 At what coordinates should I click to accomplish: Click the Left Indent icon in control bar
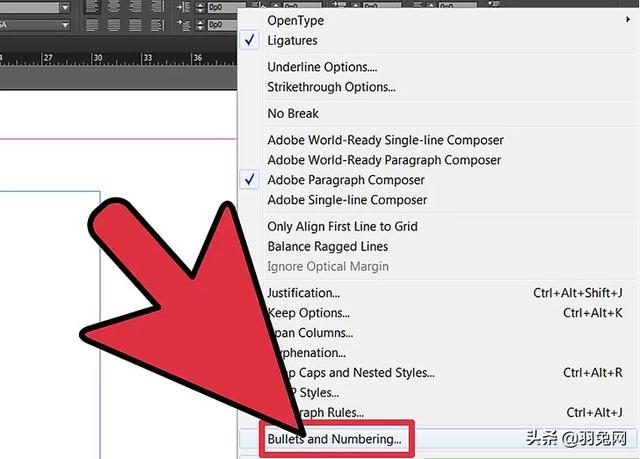[x=184, y=7]
